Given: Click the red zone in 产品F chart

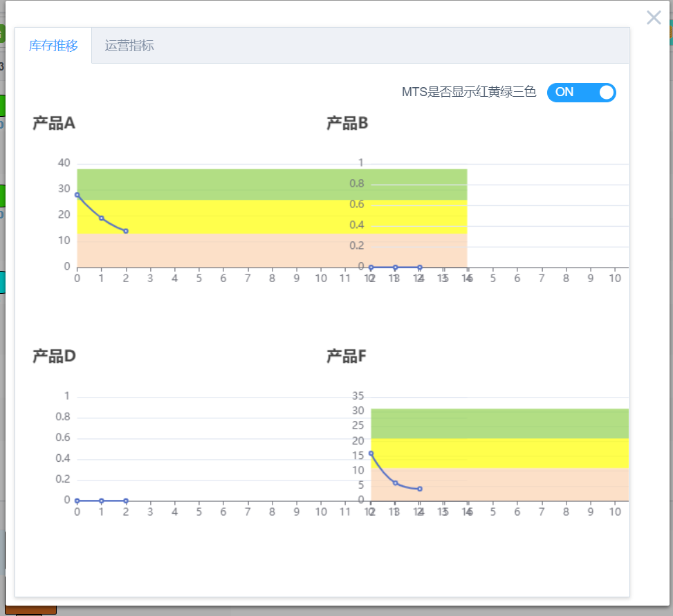Looking at the screenshot, I should click(x=500, y=485).
